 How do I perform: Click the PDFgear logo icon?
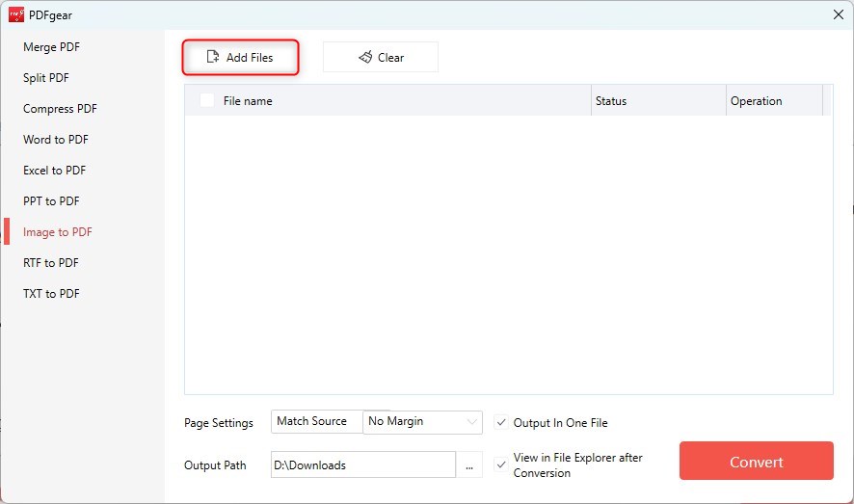click(16, 14)
